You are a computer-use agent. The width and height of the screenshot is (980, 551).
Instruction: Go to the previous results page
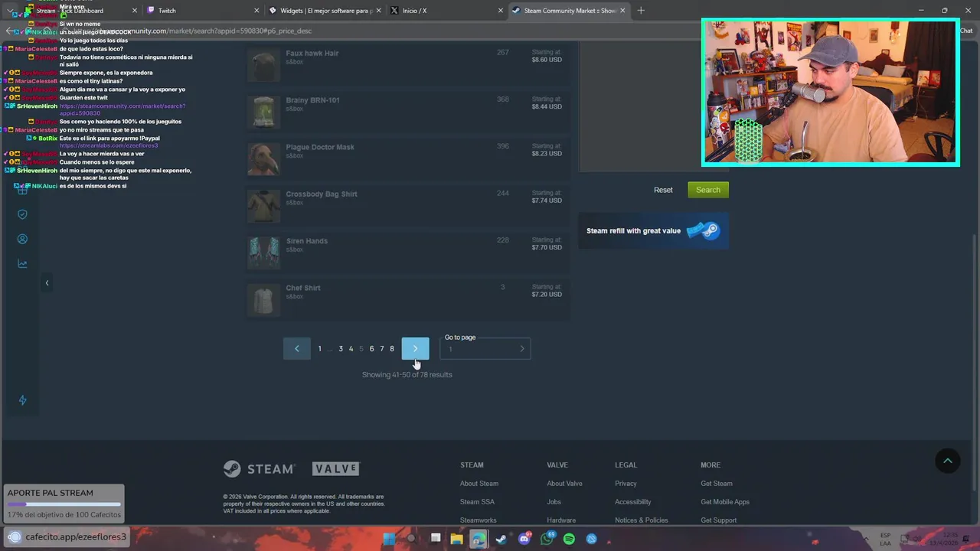coord(297,349)
